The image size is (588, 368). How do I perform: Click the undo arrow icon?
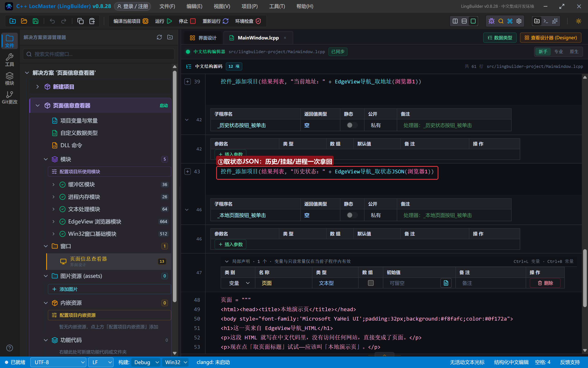pos(52,21)
